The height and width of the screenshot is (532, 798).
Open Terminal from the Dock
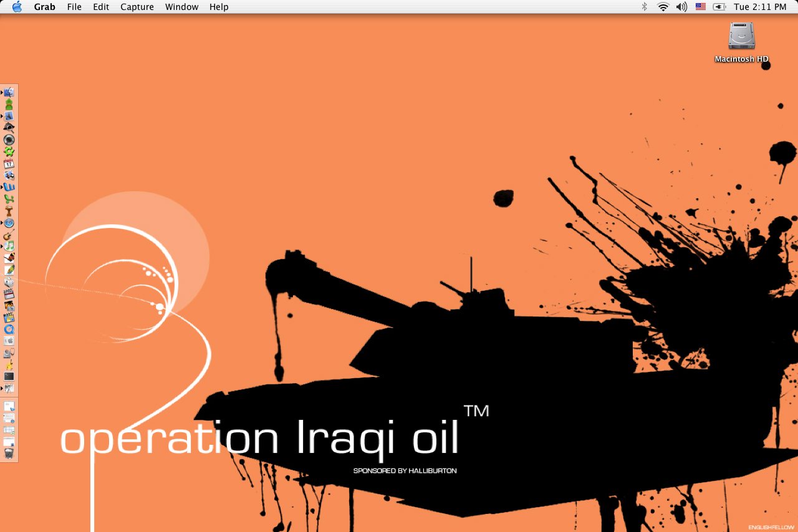(x=9, y=376)
